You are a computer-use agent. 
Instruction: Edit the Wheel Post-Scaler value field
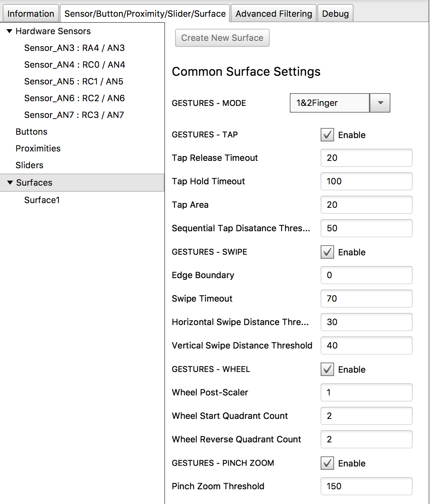click(x=366, y=392)
